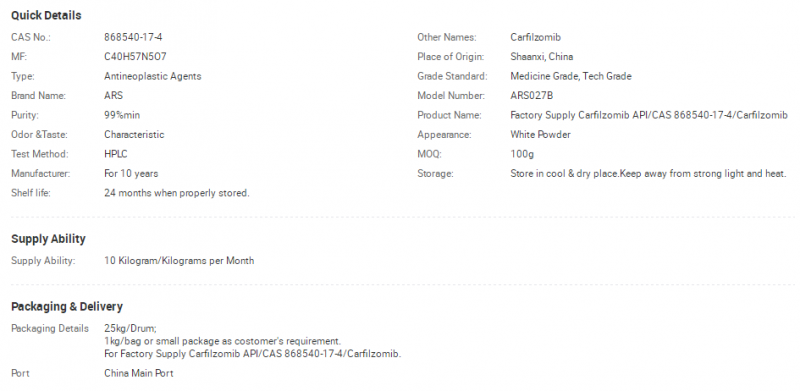This screenshot has width=800, height=391.
Task: Select the CAS number 868540-17-4 value
Action: tap(133, 37)
